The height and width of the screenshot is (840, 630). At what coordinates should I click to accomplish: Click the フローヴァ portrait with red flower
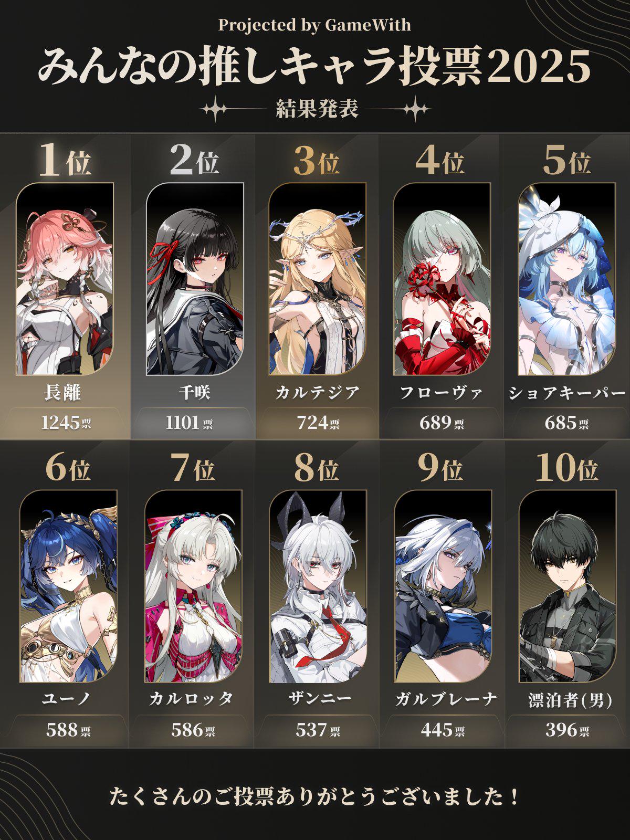click(x=442, y=279)
